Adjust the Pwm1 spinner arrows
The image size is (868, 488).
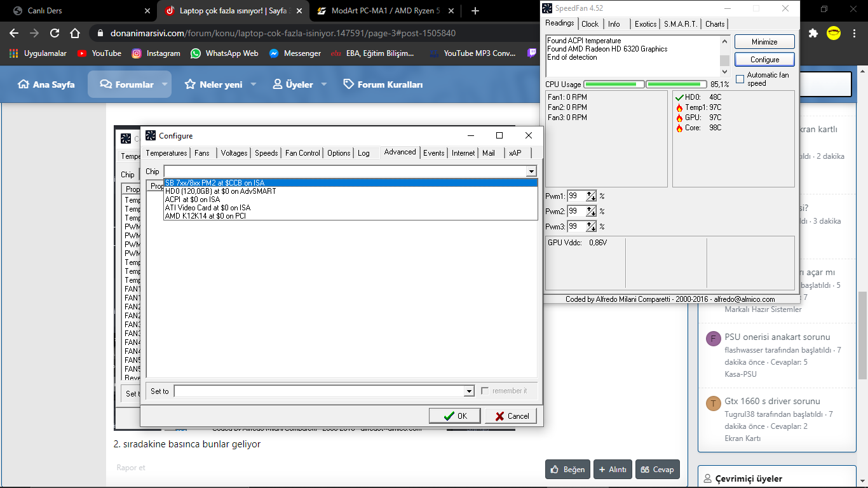pyautogui.click(x=592, y=196)
